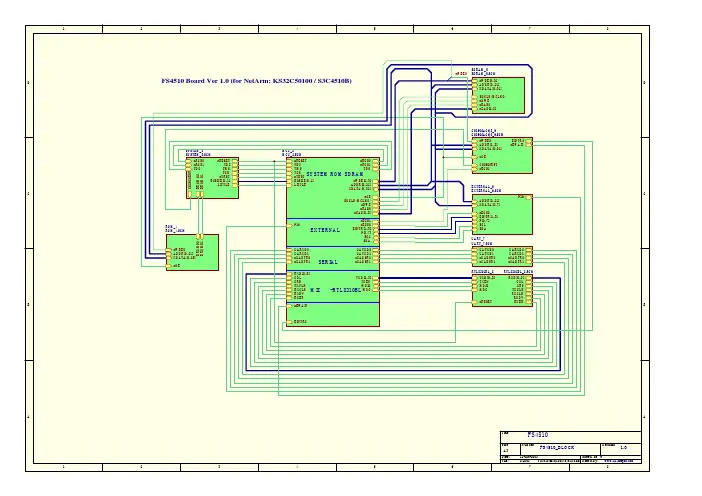This screenshot has height=496, width=702.
Task: Click the bottom unlabeled section of MCU block
Action: click(x=333, y=315)
